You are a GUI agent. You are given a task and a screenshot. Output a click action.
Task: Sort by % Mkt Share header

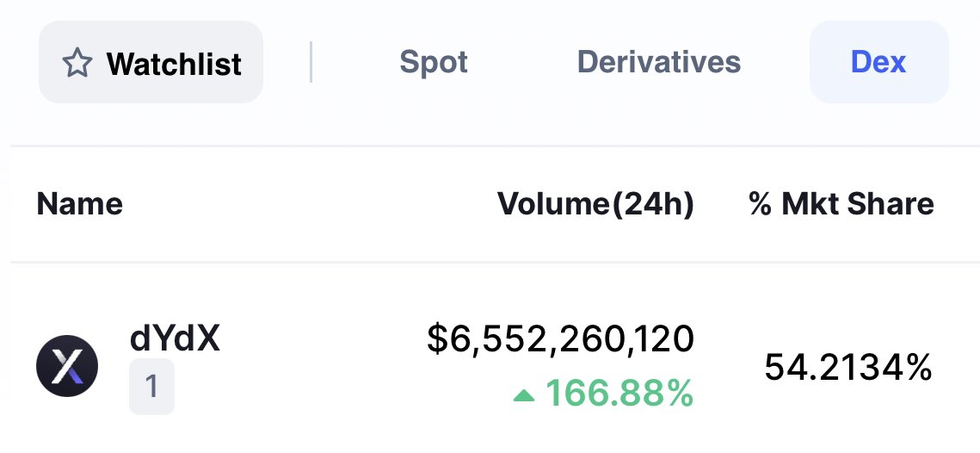coord(841,204)
